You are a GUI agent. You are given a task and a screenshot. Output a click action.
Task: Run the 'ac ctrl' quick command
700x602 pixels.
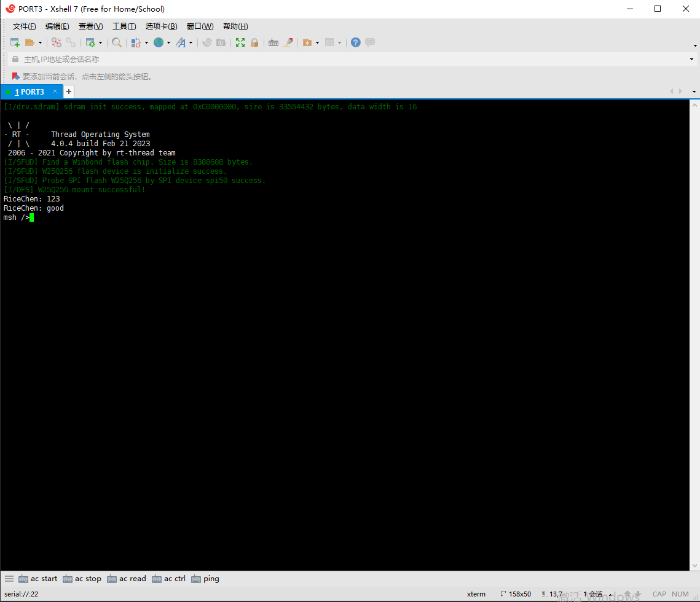point(169,578)
